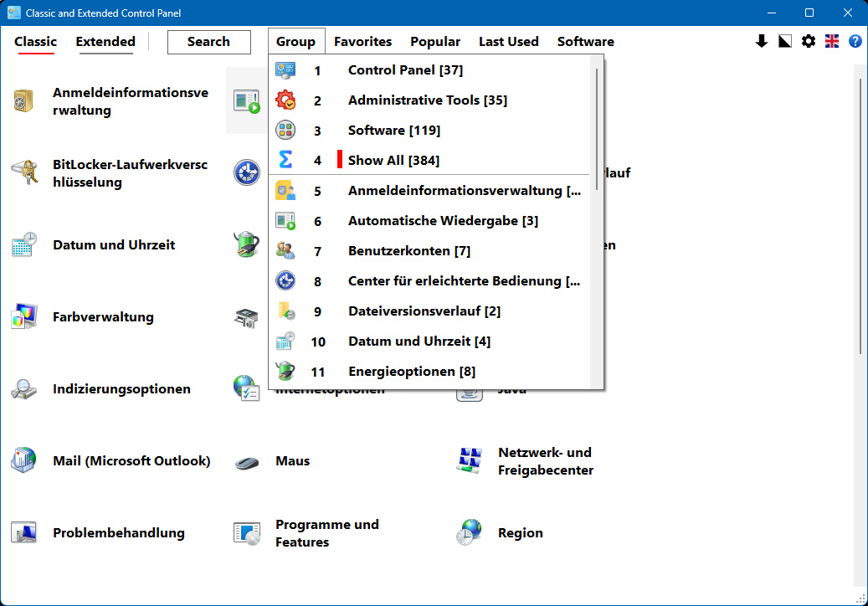Open the BitLocker-Laufwerkverschlüsselung icon
The width and height of the screenshot is (868, 606).
click(x=24, y=172)
